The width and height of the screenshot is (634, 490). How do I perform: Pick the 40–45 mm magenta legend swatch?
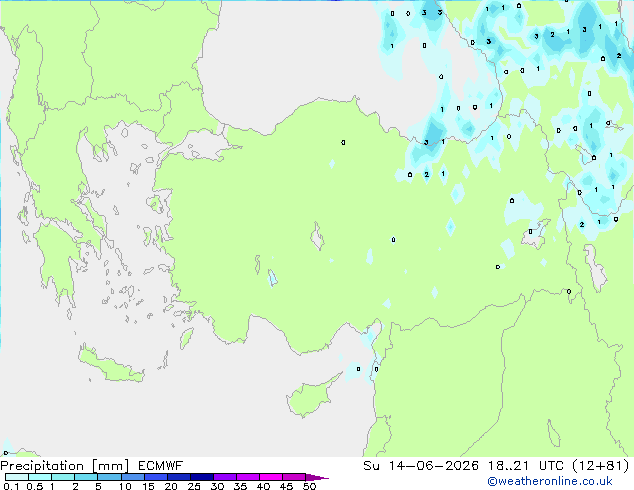pos(271,477)
